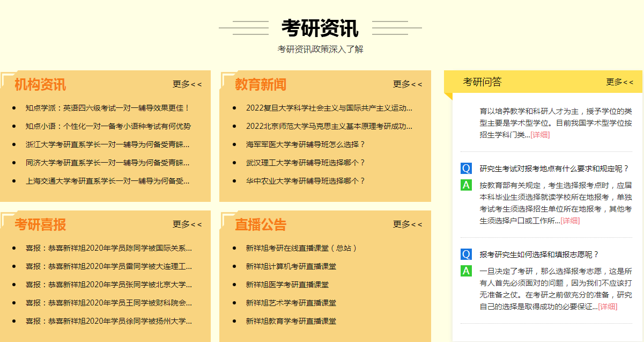Open 2022北京师范大学马克思主义基本原理 news item
Image resolution: width=644 pixels, height=342 pixels.
329,126
